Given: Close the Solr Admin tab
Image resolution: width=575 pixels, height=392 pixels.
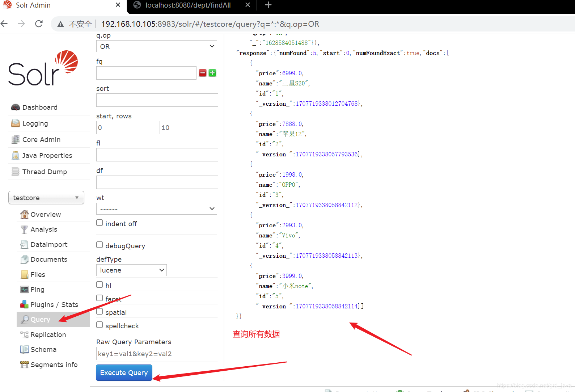Looking at the screenshot, I should tap(118, 5).
